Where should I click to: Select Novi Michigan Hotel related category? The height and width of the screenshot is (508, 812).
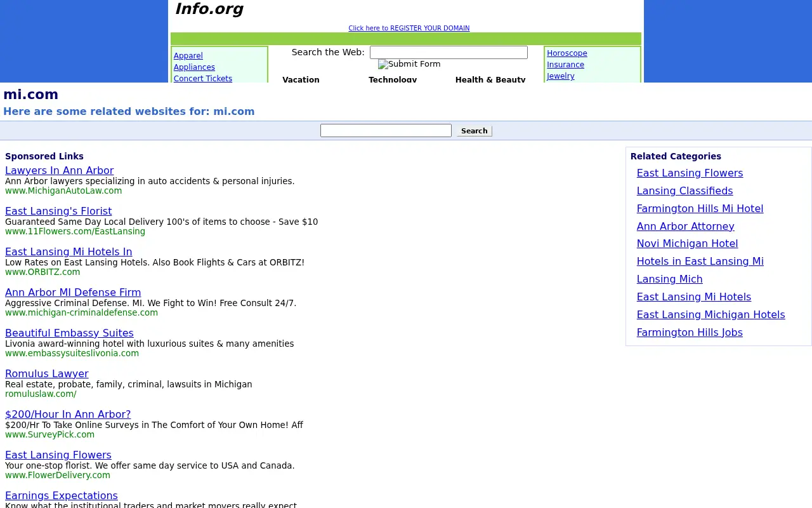tap(687, 243)
